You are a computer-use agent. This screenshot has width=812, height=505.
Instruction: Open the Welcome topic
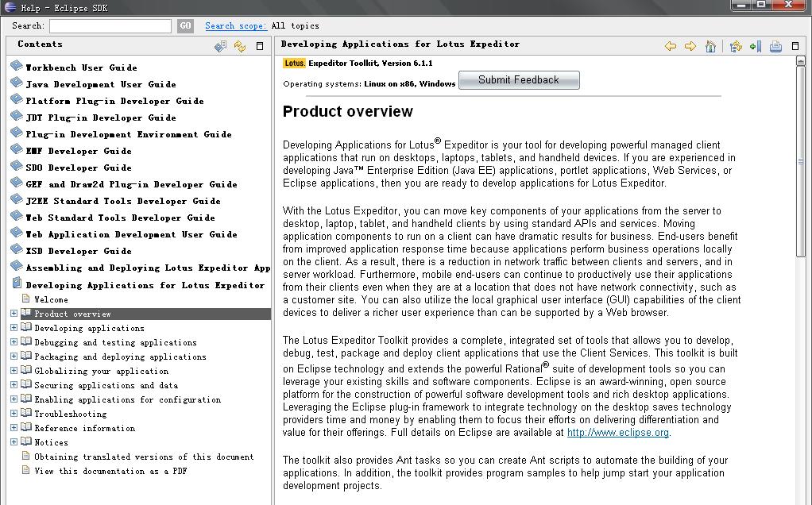(51, 299)
